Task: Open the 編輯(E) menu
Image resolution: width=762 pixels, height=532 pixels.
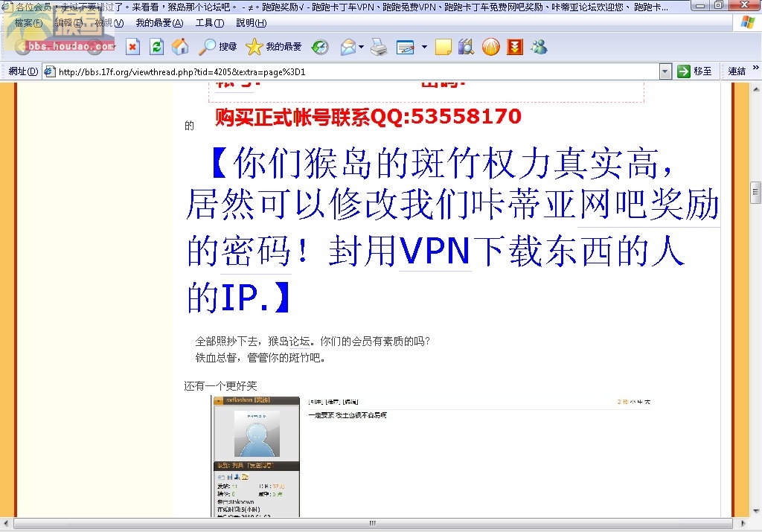Action: 68,23
